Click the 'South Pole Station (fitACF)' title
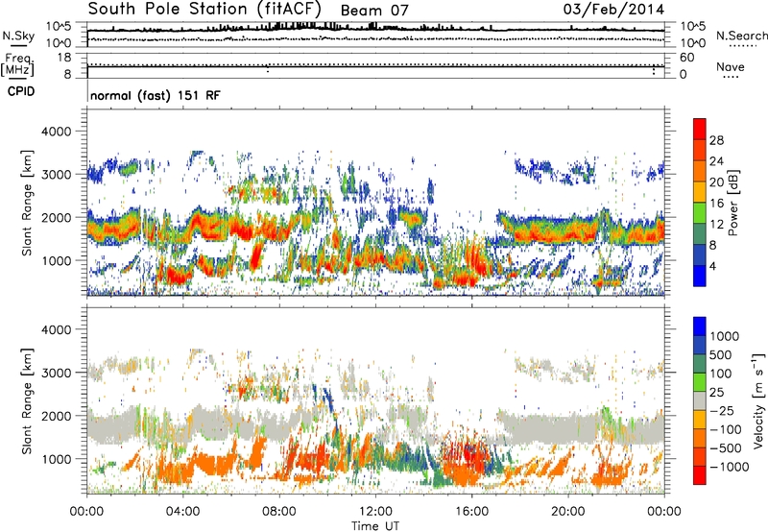 point(204,9)
